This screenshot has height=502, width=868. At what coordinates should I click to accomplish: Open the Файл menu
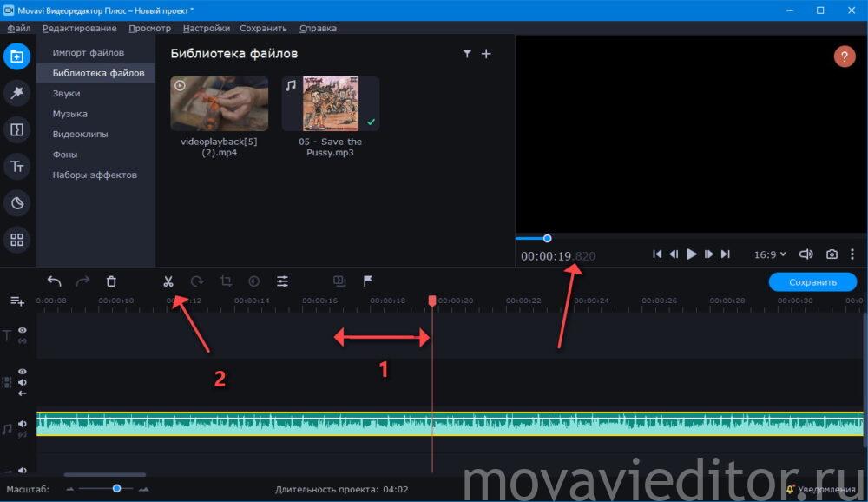pyautogui.click(x=19, y=29)
